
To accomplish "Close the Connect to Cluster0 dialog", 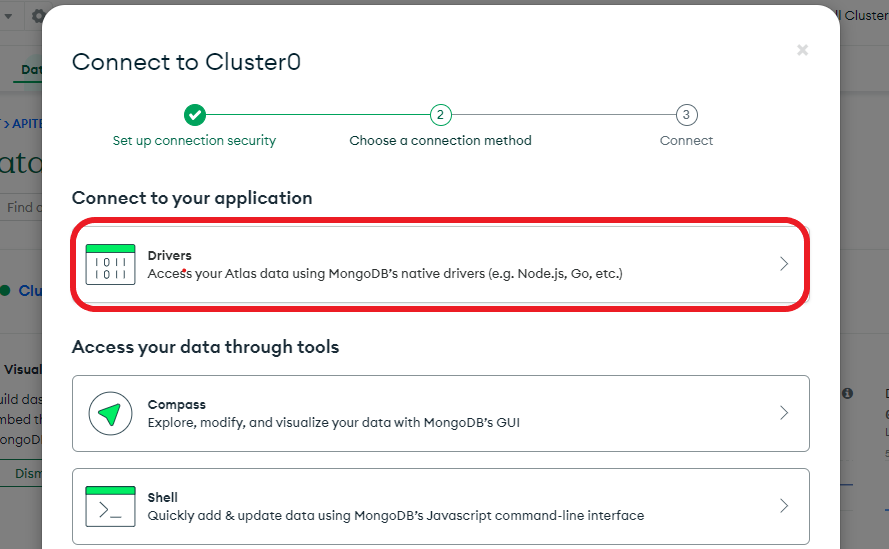I will click(802, 50).
